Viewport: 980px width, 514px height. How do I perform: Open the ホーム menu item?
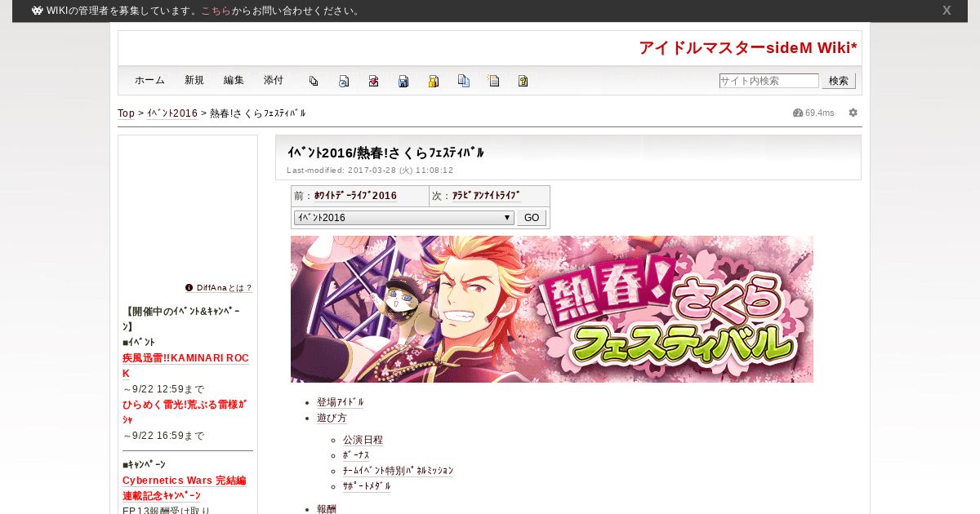pyautogui.click(x=149, y=80)
